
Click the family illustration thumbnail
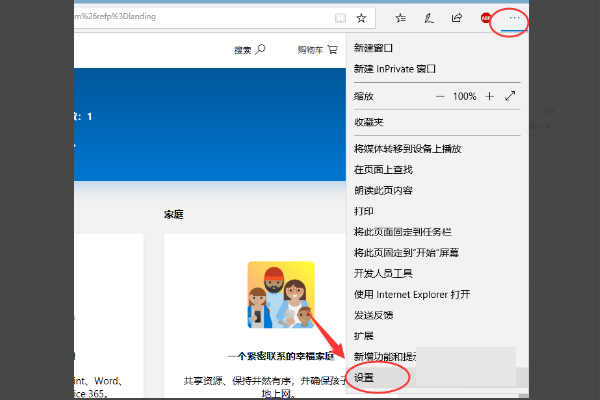(281, 295)
